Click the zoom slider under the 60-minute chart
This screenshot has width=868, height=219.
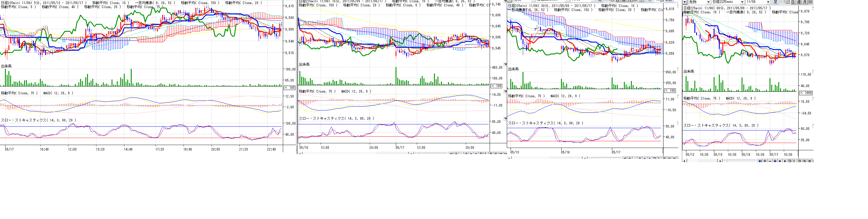click(726, 161)
